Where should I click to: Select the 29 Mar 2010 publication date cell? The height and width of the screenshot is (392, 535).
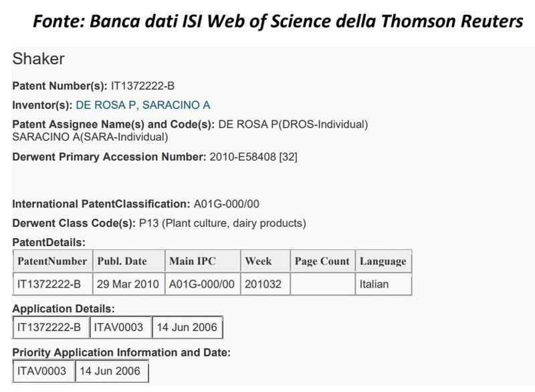pos(127,284)
